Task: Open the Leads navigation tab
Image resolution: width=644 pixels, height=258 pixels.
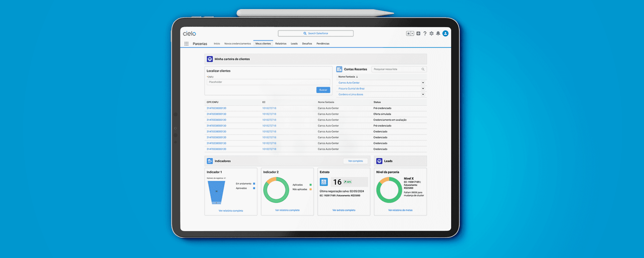Action: point(294,44)
